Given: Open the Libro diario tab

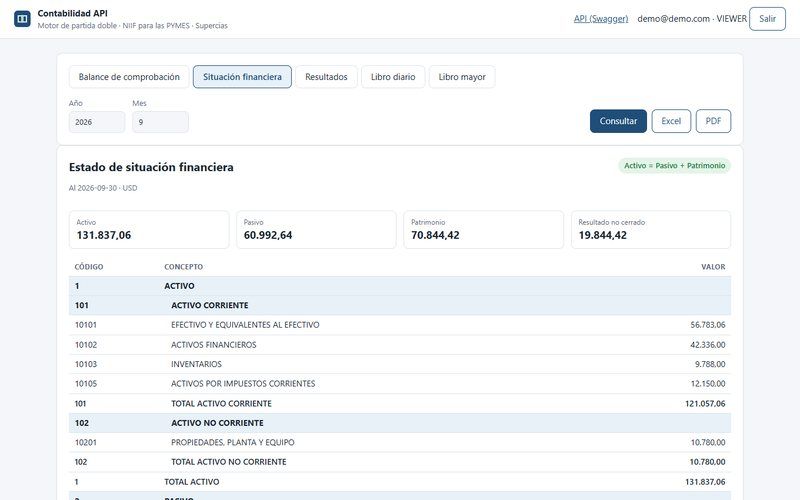Looking at the screenshot, I should coord(393,77).
